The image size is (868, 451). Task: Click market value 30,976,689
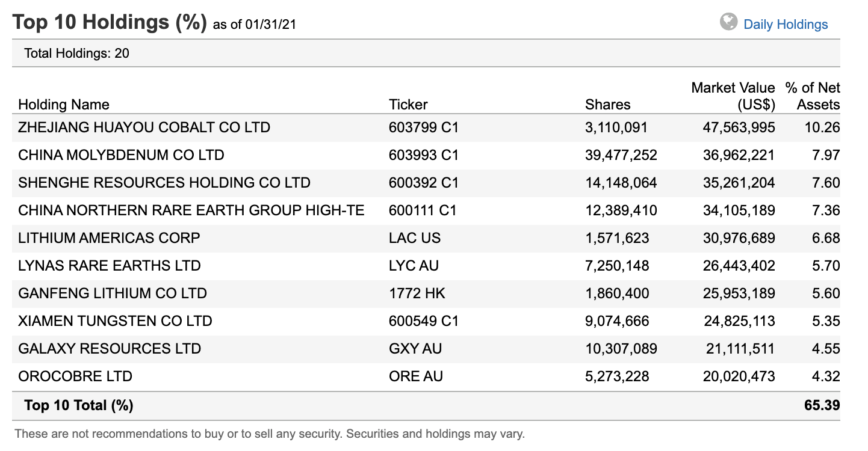(x=739, y=238)
